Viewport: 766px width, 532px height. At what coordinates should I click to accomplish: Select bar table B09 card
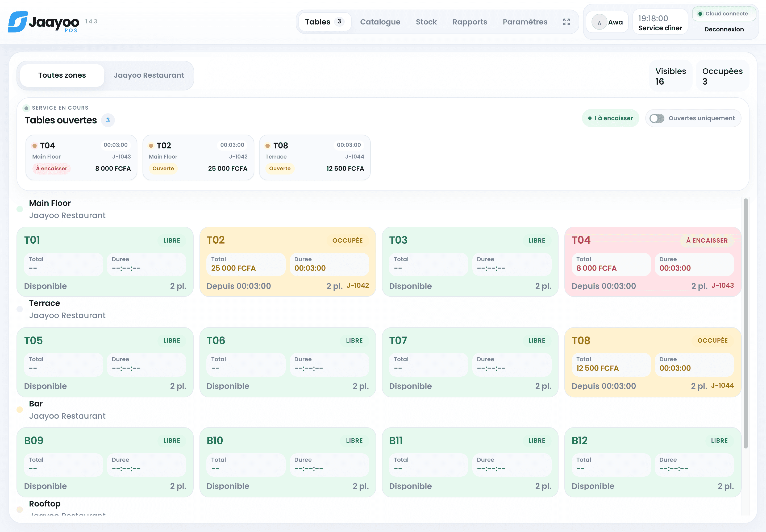105,462
